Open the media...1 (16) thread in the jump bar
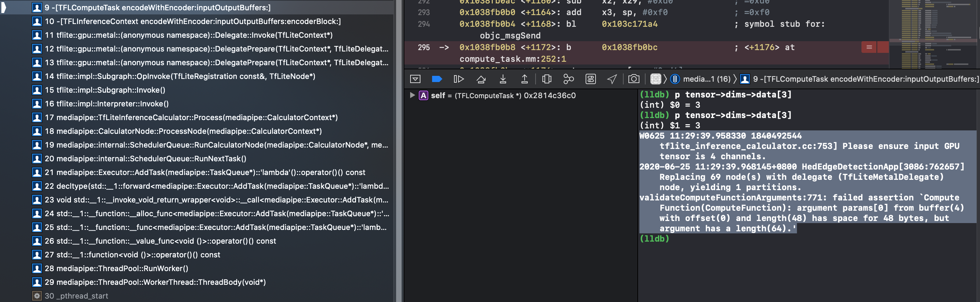This screenshot has width=980, height=302. pos(701,79)
